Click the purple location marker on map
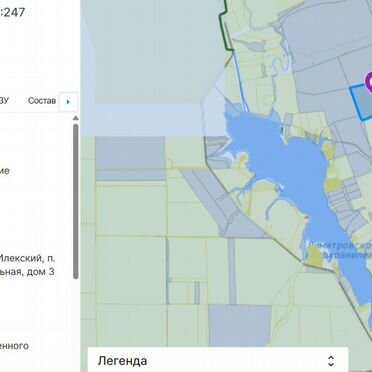 pos(368,81)
